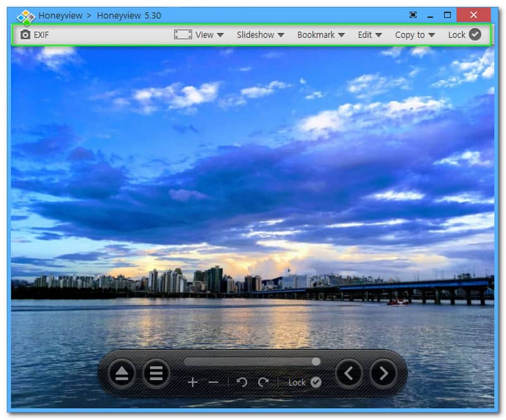
Task: Rotate image clockwise
Action: pyautogui.click(x=263, y=382)
